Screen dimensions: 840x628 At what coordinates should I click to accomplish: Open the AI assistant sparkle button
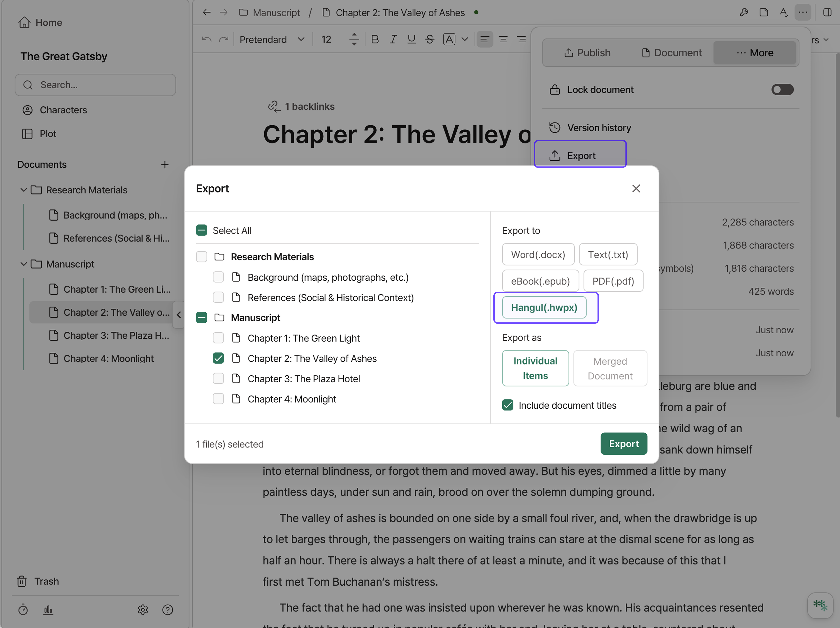coord(820,605)
